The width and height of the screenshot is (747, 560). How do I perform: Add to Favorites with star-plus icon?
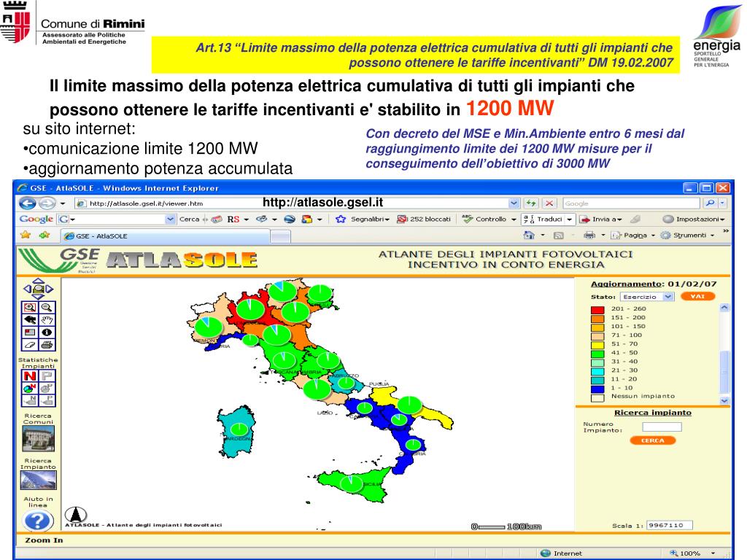point(44,235)
